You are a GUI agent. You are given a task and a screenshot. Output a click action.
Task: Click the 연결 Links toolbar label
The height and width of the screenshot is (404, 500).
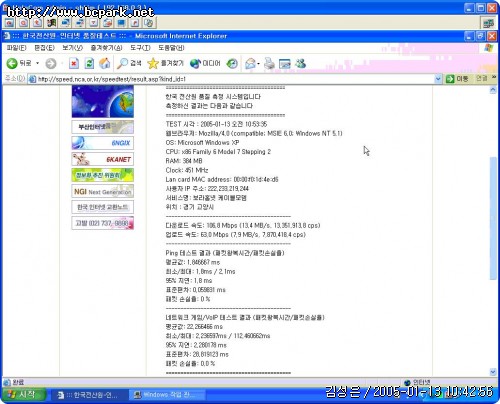coord(481,78)
